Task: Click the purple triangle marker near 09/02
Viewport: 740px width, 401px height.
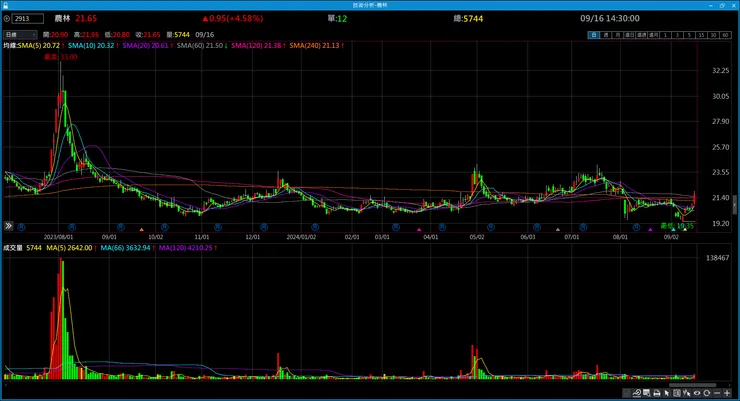Action: tap(650, 229)
